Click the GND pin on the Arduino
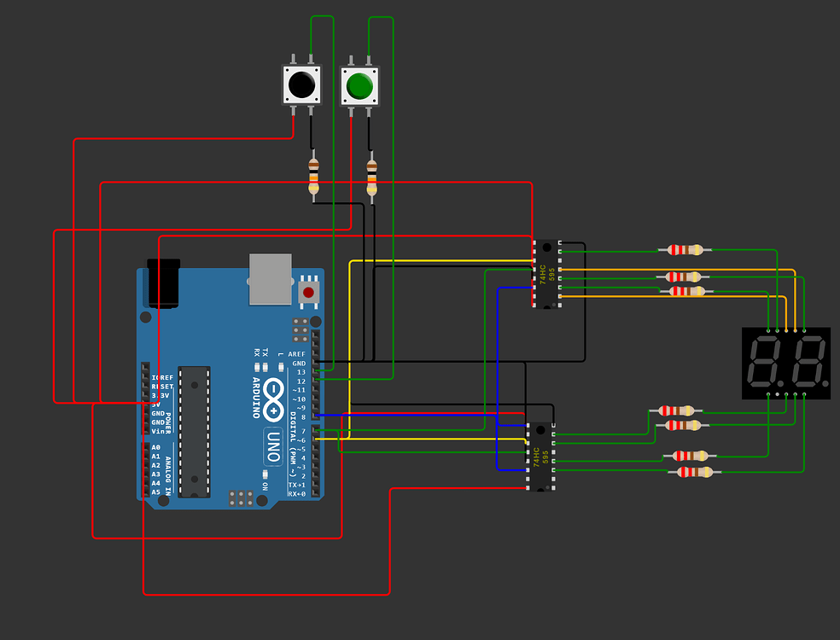The image size is (840, 640). 145,413
